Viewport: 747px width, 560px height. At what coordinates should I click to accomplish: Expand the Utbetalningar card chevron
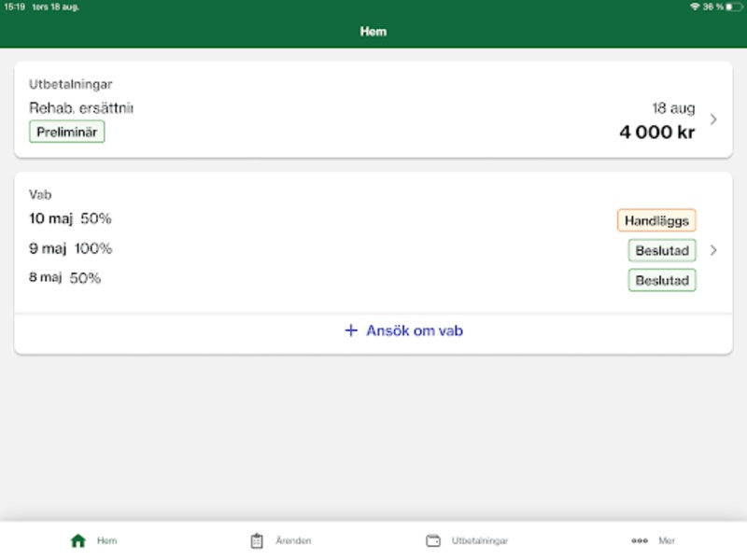click(713, 119)
